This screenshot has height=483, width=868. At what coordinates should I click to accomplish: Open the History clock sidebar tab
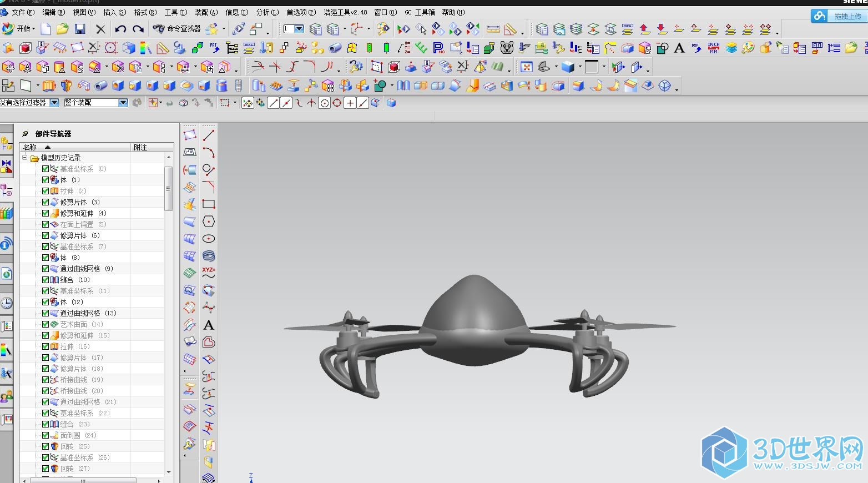7,303
